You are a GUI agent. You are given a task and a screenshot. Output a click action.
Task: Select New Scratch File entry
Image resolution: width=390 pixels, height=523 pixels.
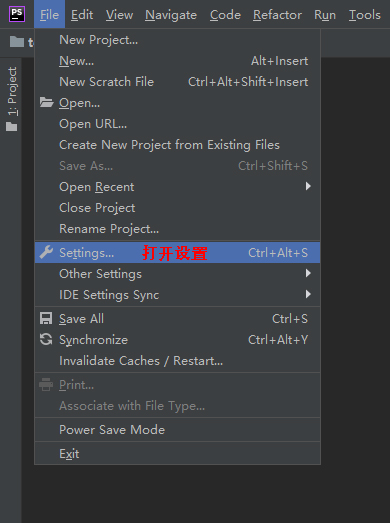[177, 82]
